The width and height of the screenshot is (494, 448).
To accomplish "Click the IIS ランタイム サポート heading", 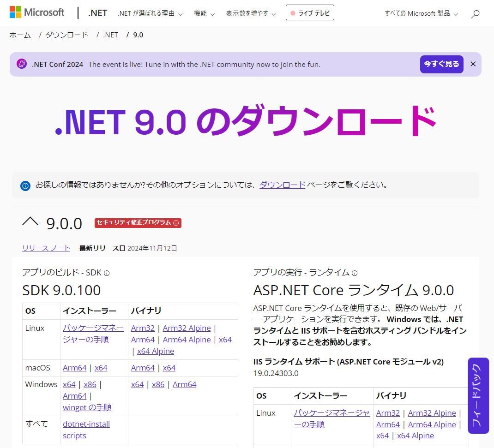I will [x=349, y=362].
